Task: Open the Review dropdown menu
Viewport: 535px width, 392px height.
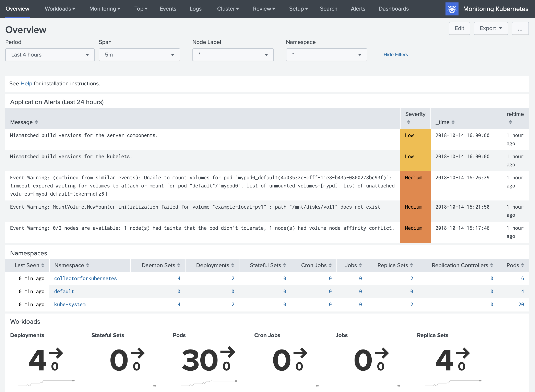Action: pos(264,8)
